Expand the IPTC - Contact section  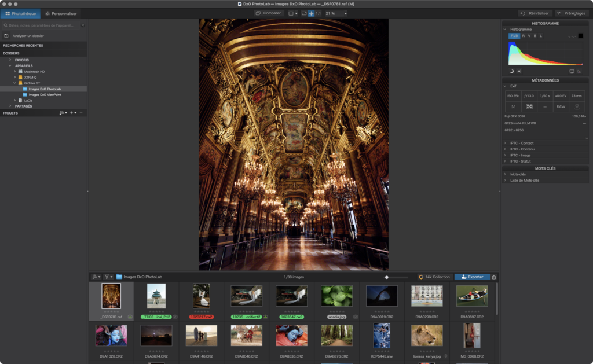(x=505, y=143)
